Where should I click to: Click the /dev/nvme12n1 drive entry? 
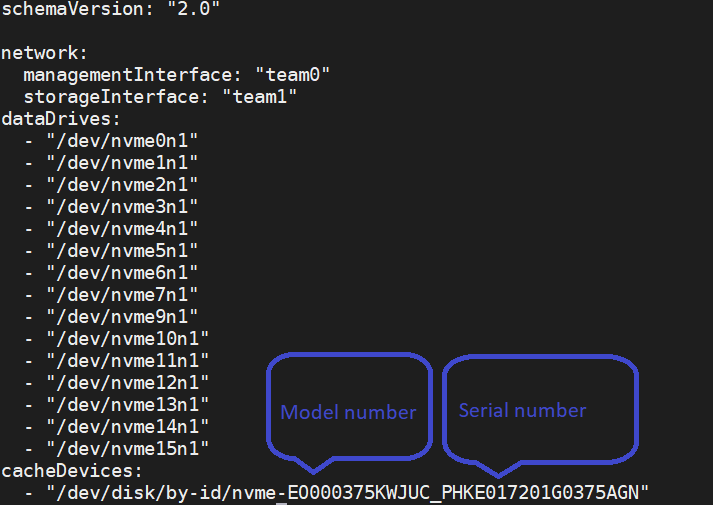tap(127, 382)
